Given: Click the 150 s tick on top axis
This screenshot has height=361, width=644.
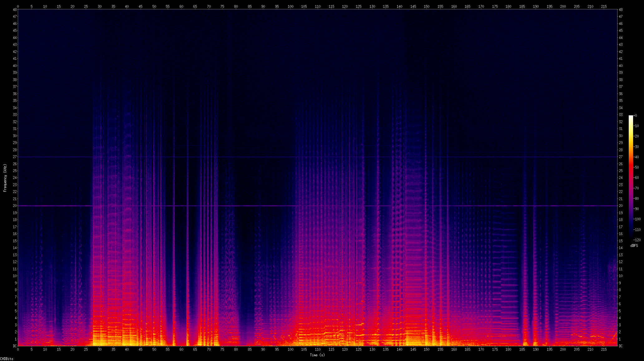Looking at the screenshot, I should [x=427, y=6].
